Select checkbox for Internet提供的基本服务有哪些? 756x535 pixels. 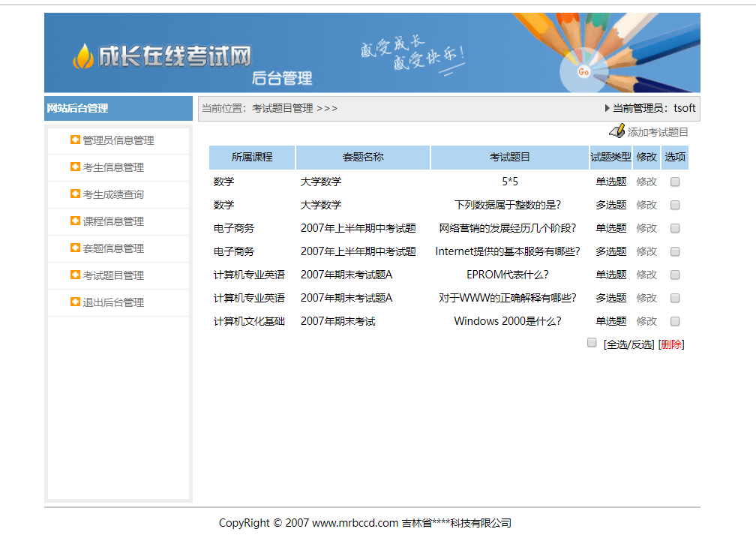675,251
